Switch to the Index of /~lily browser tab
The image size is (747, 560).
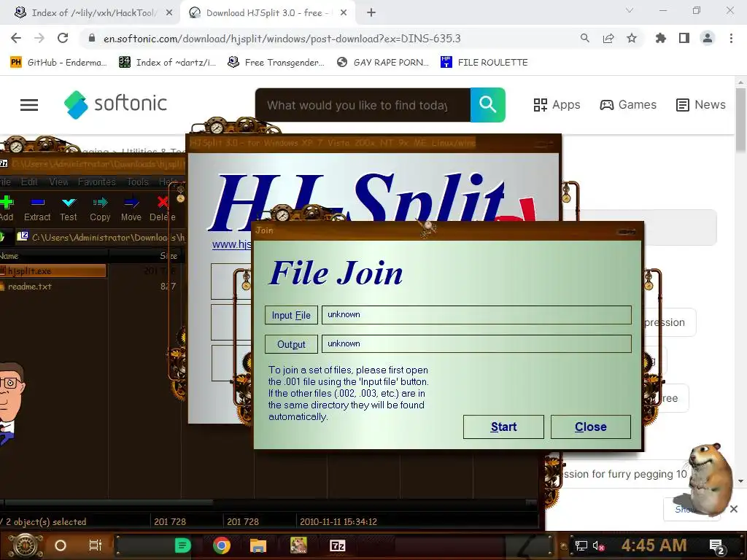(x=93, y=13)
